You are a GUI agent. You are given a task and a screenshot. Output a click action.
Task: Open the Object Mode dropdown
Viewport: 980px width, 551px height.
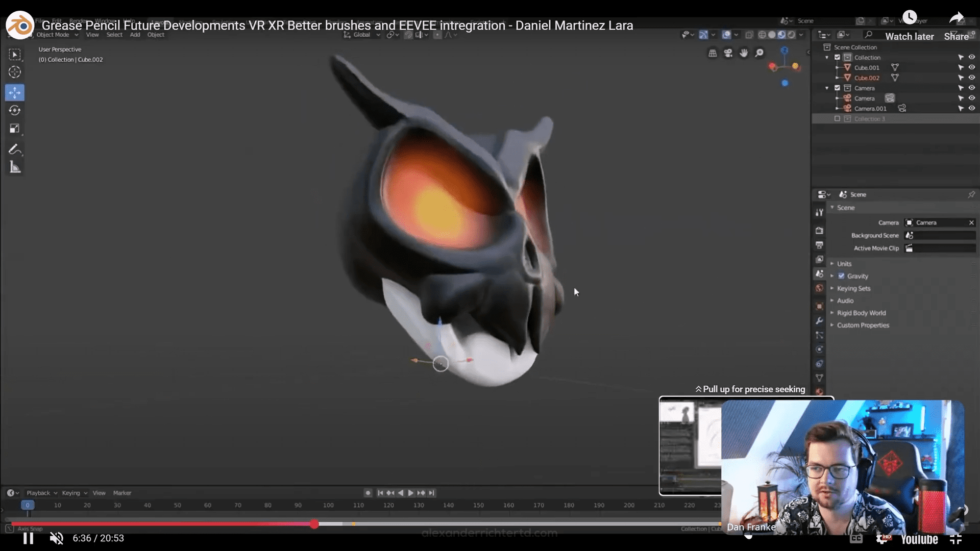click(x=56, y=35)
